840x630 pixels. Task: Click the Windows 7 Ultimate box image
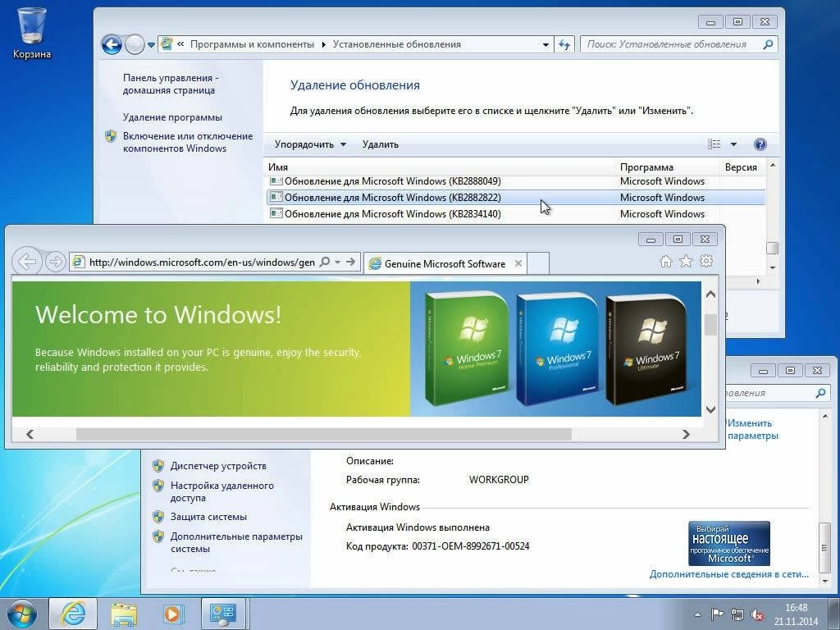click(x=648, y=348)
